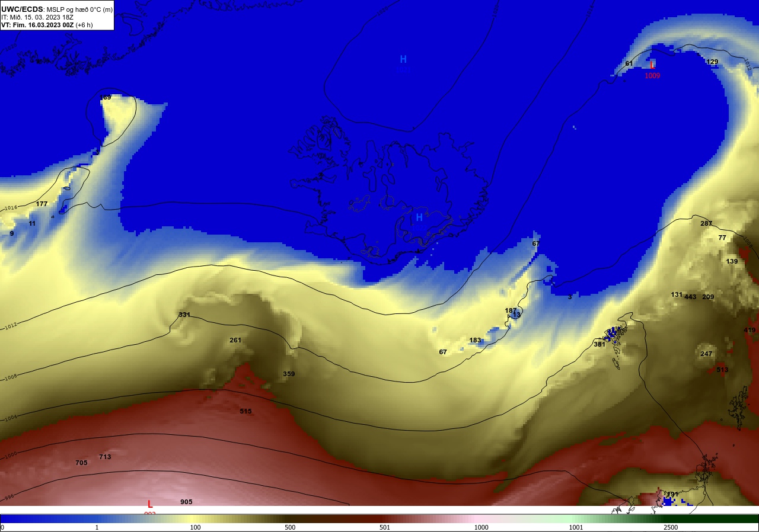Click the value 515 in the red area
The image size is (759, 532).
coord(245,411)
